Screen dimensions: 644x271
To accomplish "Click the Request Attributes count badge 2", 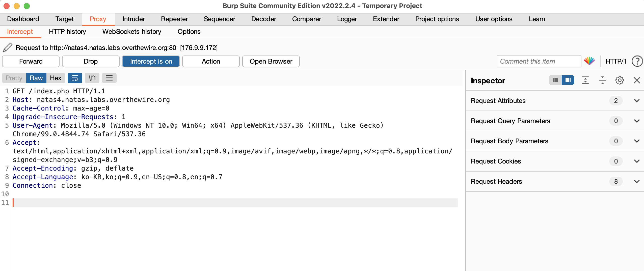I will point(616,101).
